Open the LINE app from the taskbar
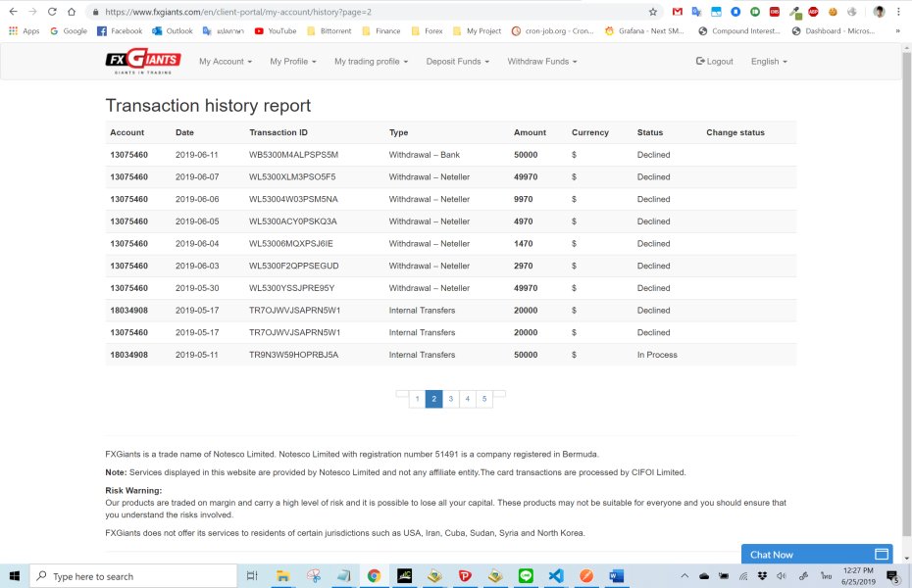This screenshot has height=588, width=912. coord(526,576)
